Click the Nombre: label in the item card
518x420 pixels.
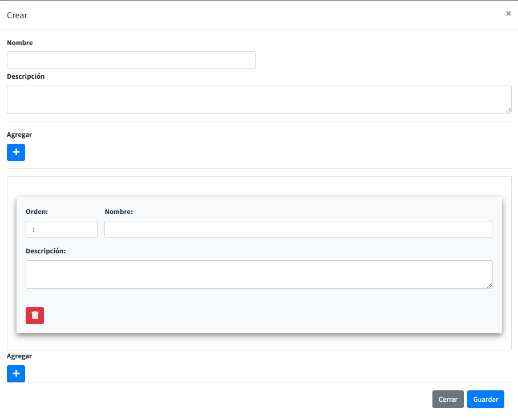119,212
